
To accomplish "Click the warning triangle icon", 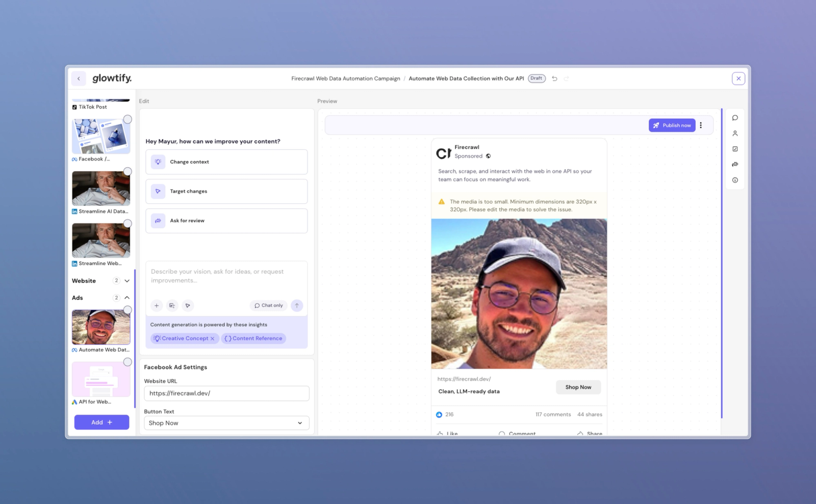I will coord(442,202).
